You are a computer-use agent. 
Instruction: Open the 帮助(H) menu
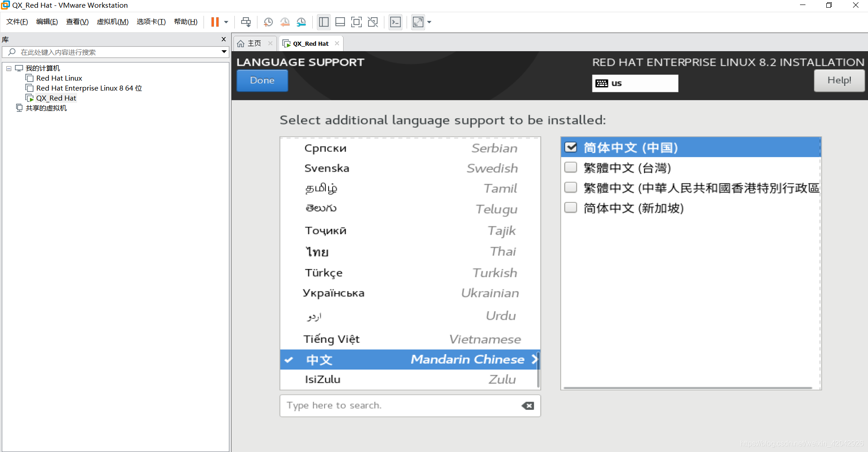pyautogui.click(x=186, y=22)
